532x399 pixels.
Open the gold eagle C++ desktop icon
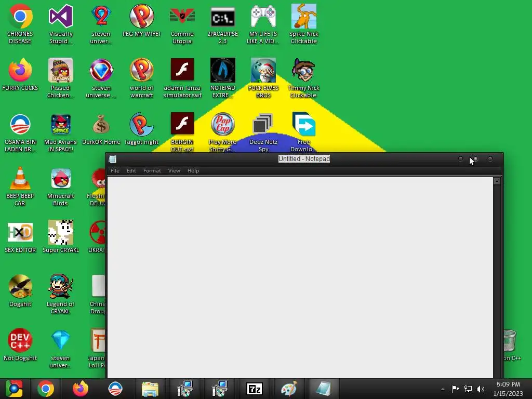coord(20,291)
